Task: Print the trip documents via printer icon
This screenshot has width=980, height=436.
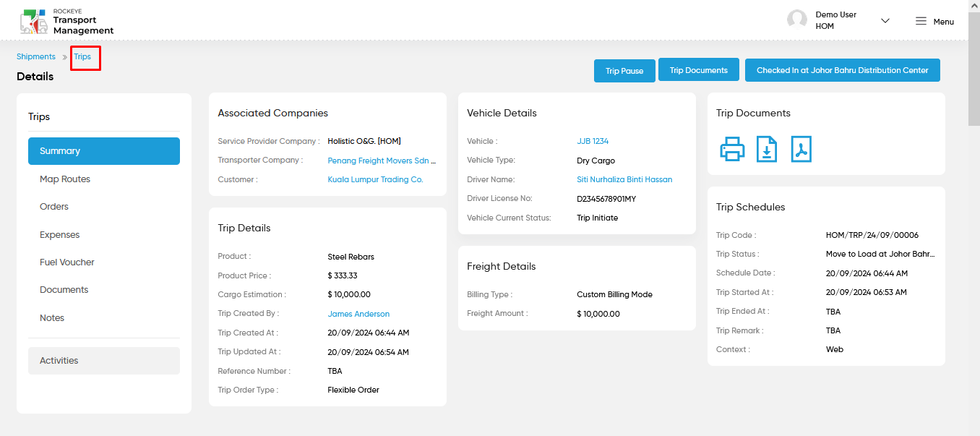Action: pyautogui.click(x=732, y=149)
